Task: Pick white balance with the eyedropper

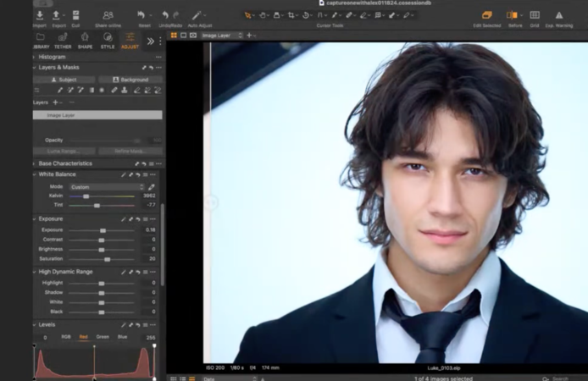Action: pos(151,186)
